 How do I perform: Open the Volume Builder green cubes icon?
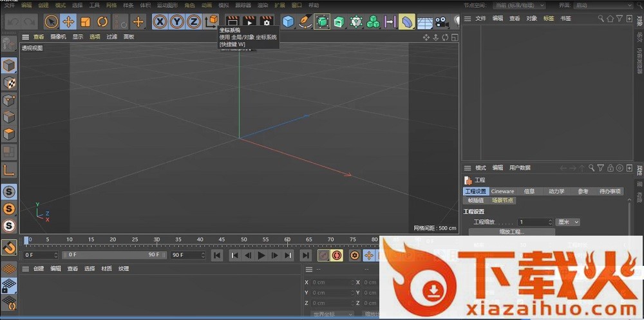[374, 21]
